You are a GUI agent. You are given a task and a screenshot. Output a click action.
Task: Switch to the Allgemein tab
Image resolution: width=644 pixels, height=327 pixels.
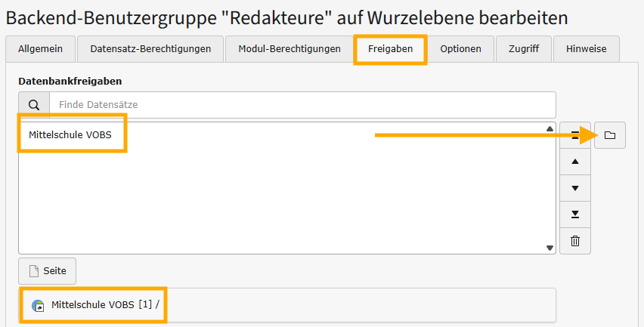click(40, 49)
